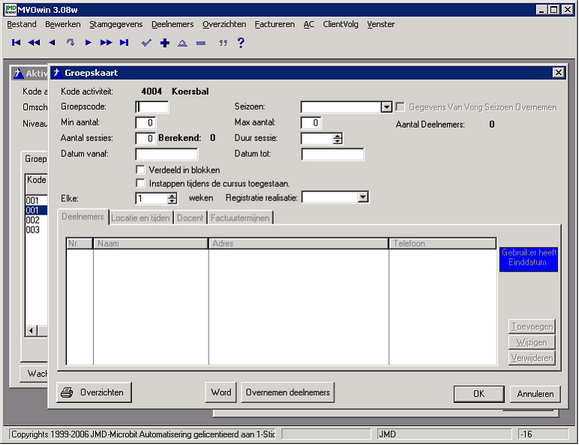Go to first record toolbar icon

tap(16, 43)
